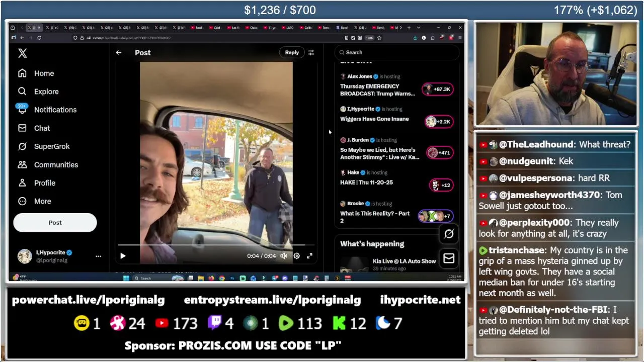Screen dimensions: 644x362
Task: Open Profile in X sidebar
Action: (x=36, y=183)
